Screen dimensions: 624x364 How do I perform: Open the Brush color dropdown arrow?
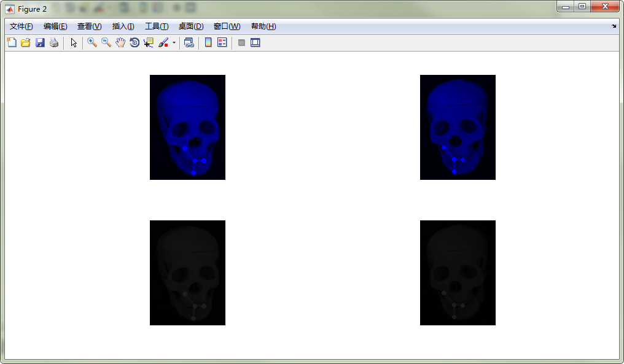click(174, 42)
